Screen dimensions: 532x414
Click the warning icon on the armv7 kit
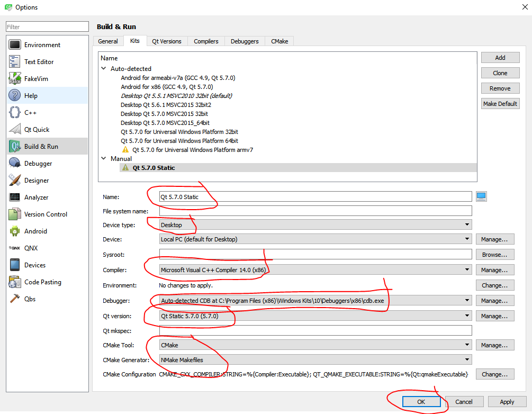point(125,150)
